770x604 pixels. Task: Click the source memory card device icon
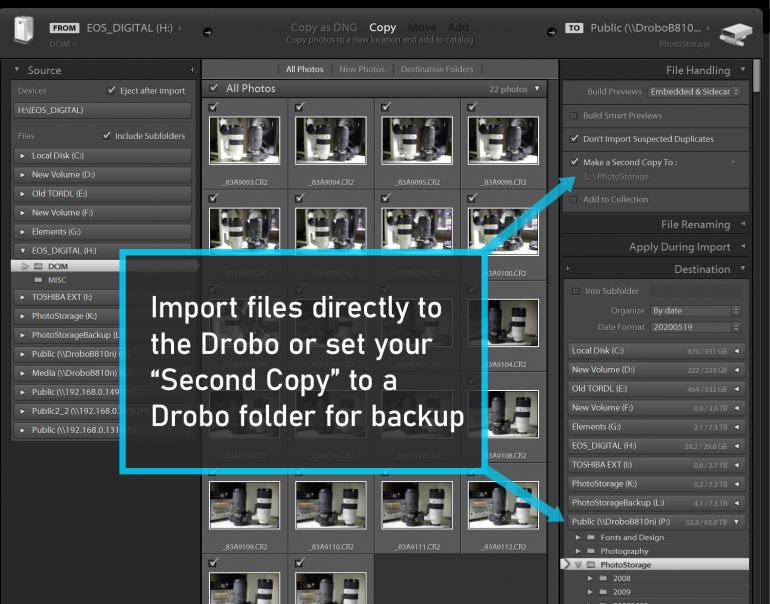tap(24, 29)
